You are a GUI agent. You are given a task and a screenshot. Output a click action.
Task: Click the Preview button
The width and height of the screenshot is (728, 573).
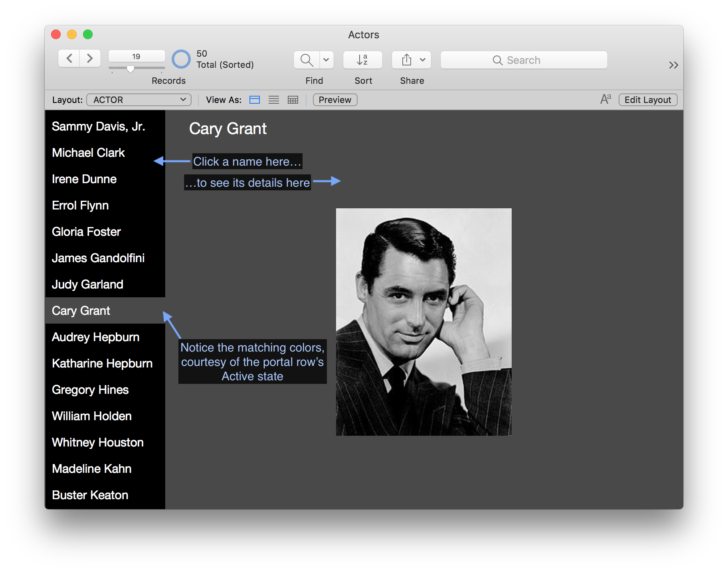click(x=335, y=100)
